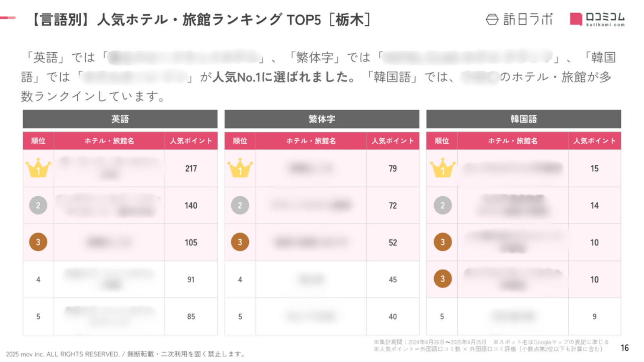
Task: Select the 繁体字 table header
Action: click(x=322, y=119)
